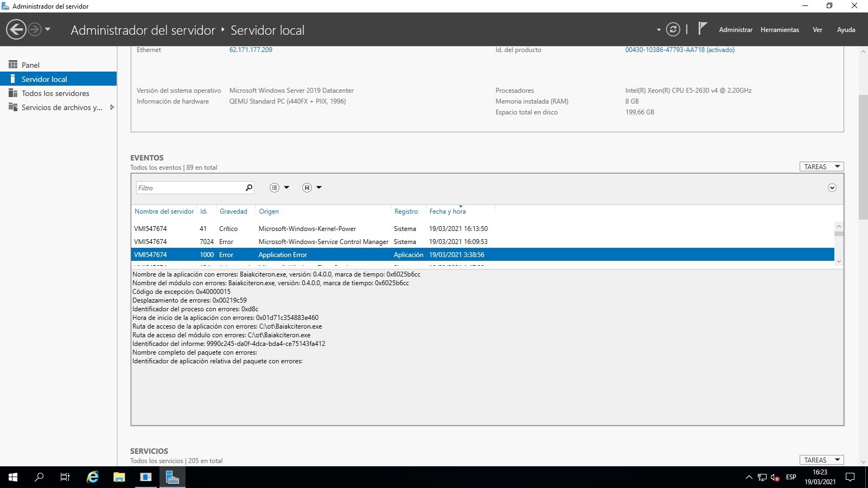Image resolution: width=868 pixels, height=488 pixels.
Task: Select the Microsoft-Windows-Kernel-Power event row
Action: tap(482, 229)
